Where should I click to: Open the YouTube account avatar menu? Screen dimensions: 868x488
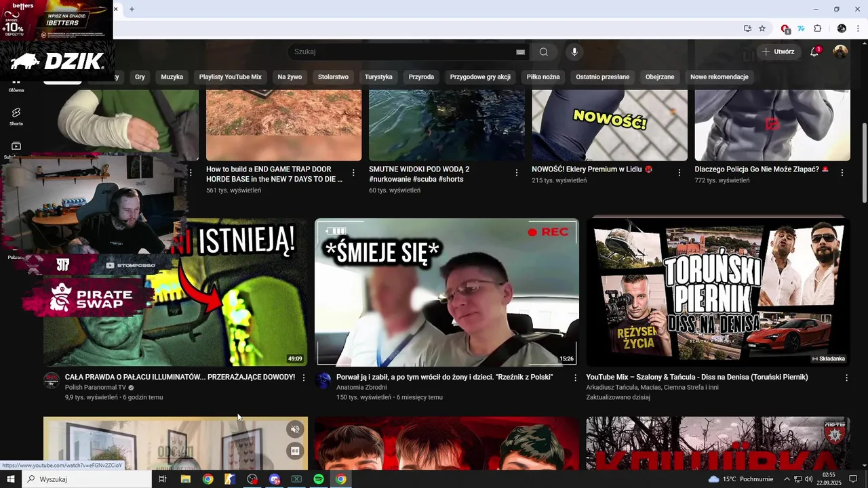point(840,52)
